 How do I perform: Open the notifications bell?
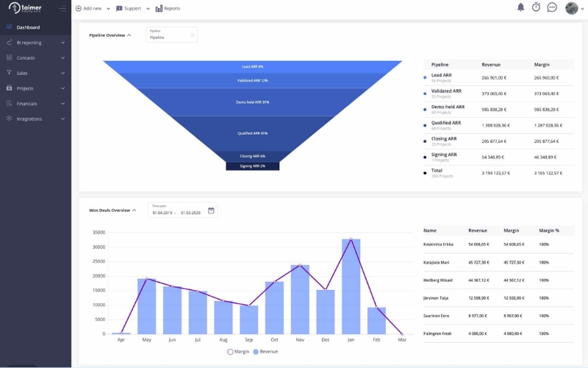coord(520,7)
